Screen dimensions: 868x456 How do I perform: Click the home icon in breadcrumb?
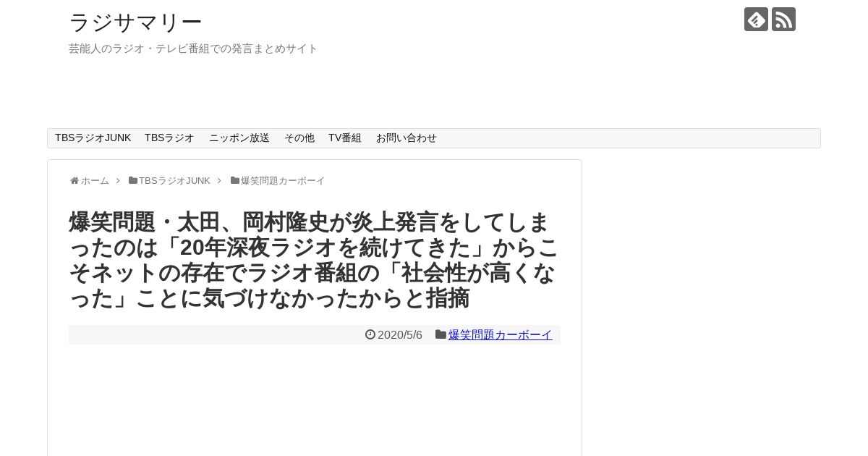coord(75,181)
